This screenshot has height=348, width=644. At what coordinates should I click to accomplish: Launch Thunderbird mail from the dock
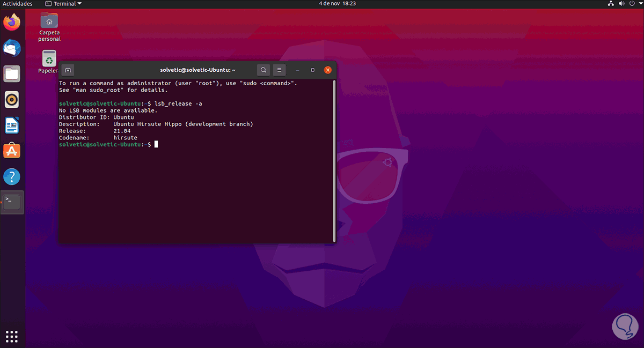[12, 48]
